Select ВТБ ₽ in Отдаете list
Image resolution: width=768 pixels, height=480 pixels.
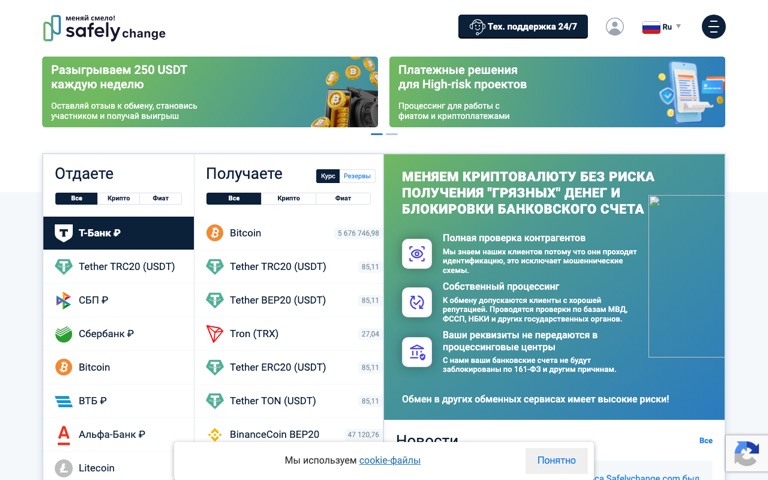pos(119,401)
